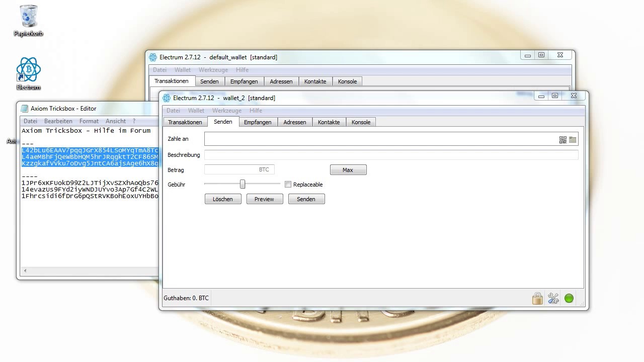Switch to the Kontakte tab in default_wallet

pos(315,81)
